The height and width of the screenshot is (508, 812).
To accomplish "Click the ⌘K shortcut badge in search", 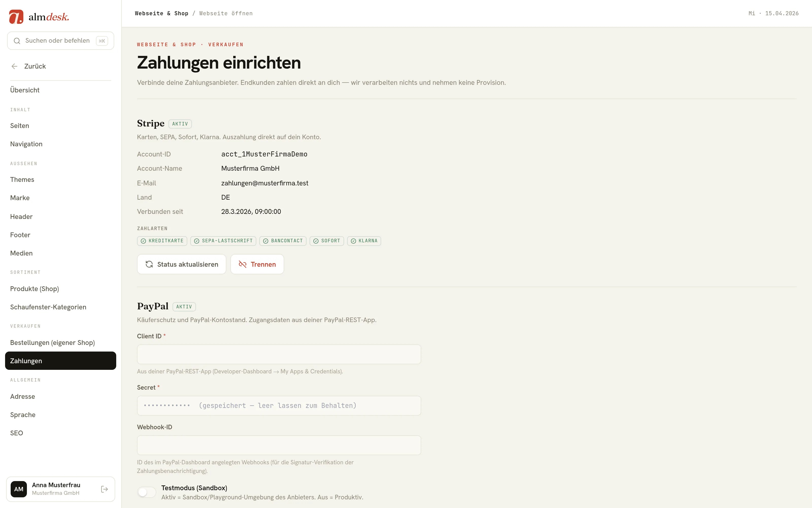I will [102, 41].
